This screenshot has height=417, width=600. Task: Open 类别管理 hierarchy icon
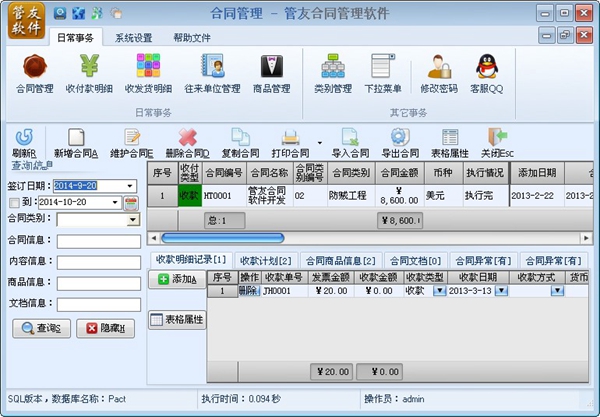333,74
